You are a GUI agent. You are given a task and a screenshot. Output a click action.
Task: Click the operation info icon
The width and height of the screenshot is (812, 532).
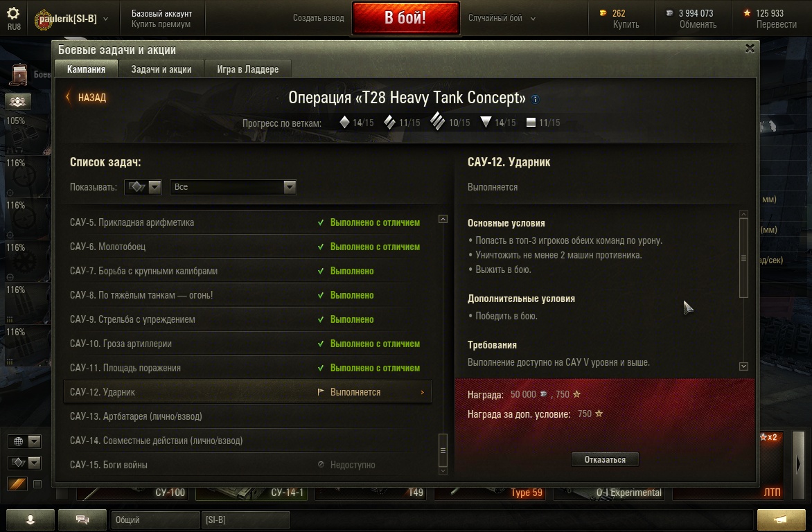pos(536,99)
